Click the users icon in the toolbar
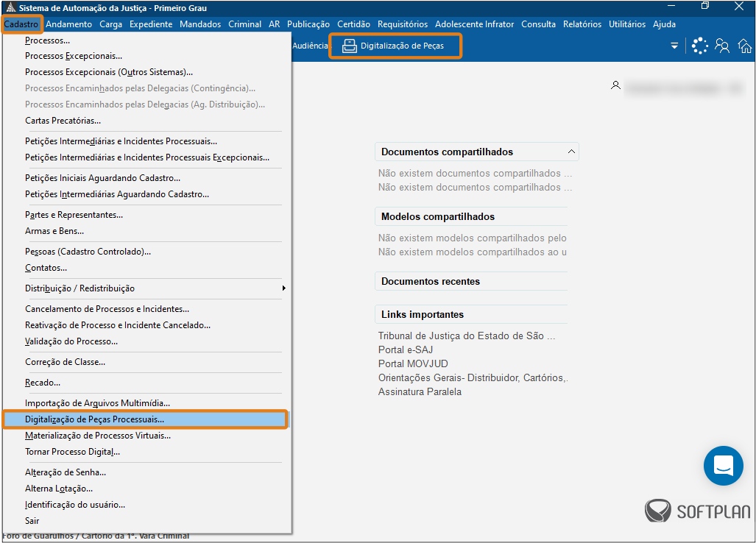This screenshot has width=756, height=543. coord(722,46)
